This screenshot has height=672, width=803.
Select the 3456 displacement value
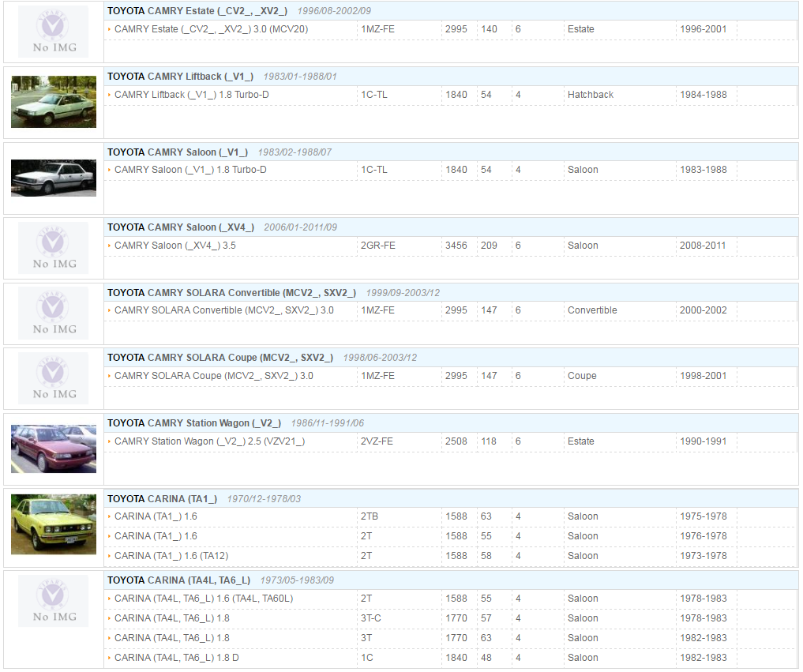[456, 246]
